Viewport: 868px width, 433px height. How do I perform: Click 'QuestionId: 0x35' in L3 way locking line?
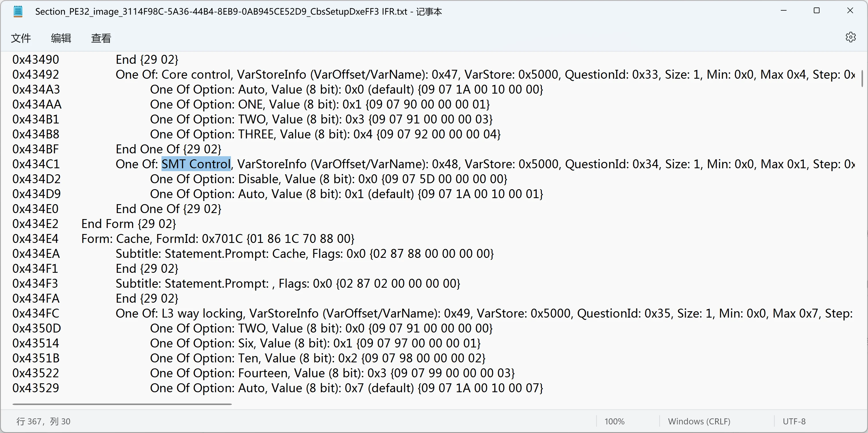point(624,313)
